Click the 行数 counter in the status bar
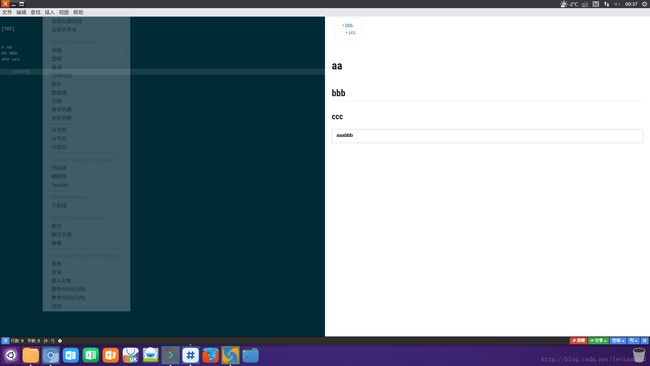 click(17, 341)
